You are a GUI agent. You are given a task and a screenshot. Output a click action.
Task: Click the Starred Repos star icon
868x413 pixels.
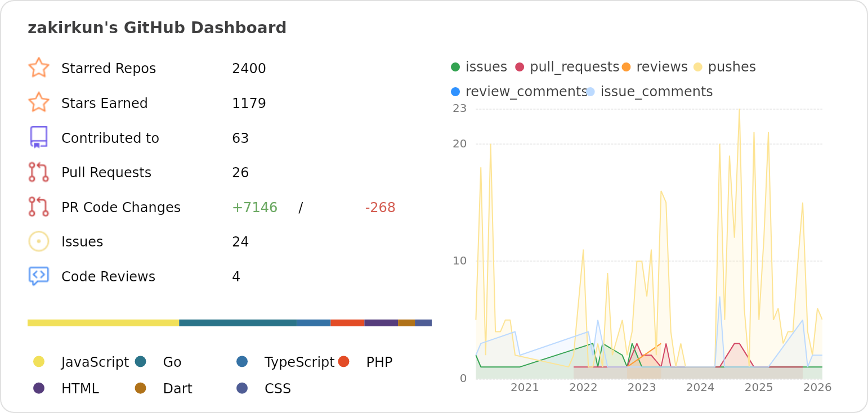pyautogui.click(x=38, y=68)
